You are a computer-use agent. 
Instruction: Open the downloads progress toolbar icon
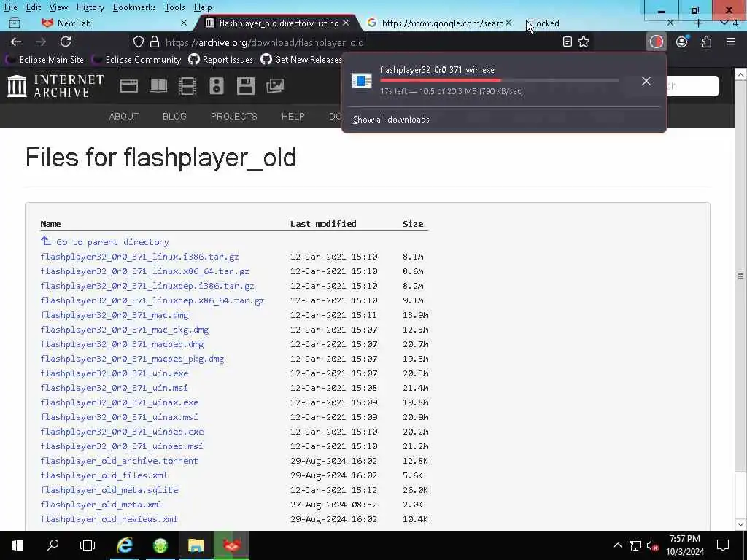pyautogui.click(x=657, y=42)
